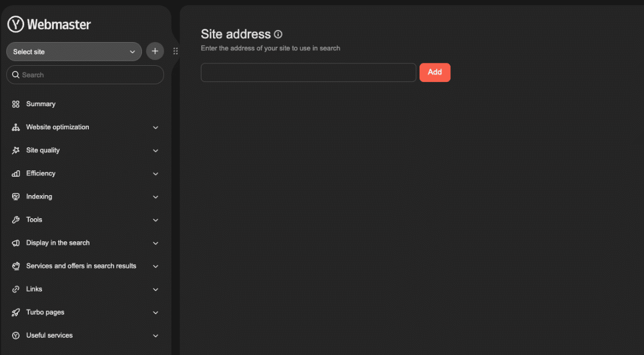This screenshot has height=355, width=644.
Task: Click the Summary dashboard icon
Action: pyautogui.click(x=16, y=104)
